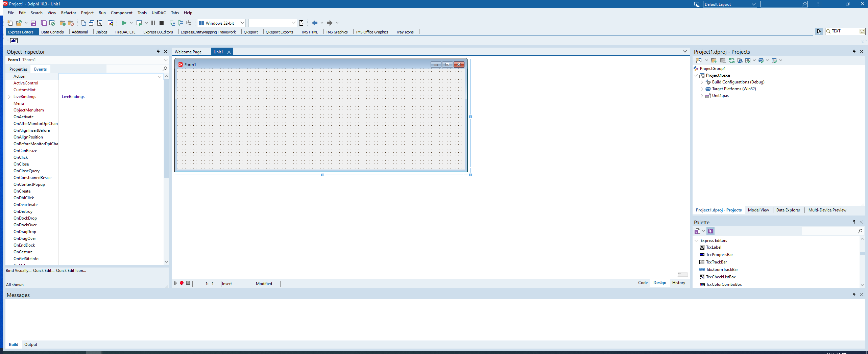Screen dimensions: 868x354
Task: Click the New Items toolbar icon
Action: 10,23
